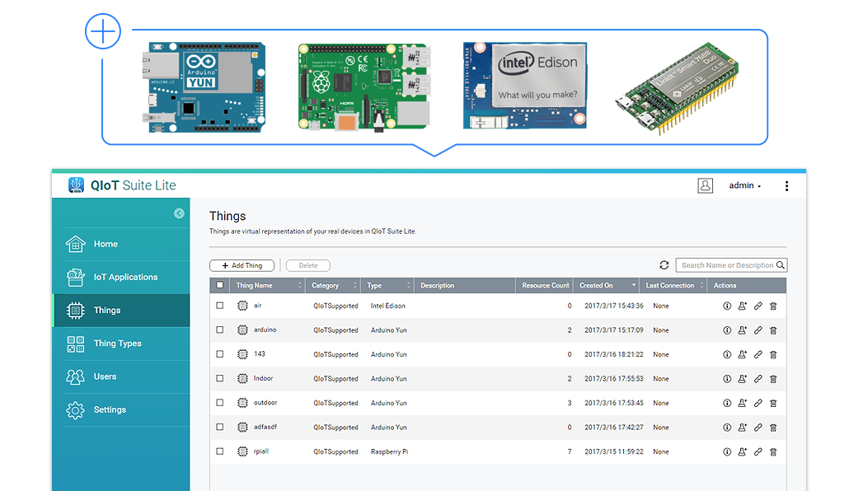Screen dimensions: 868x491
Task: View info for the adfasdf thing
Action: tap(727, 428)
